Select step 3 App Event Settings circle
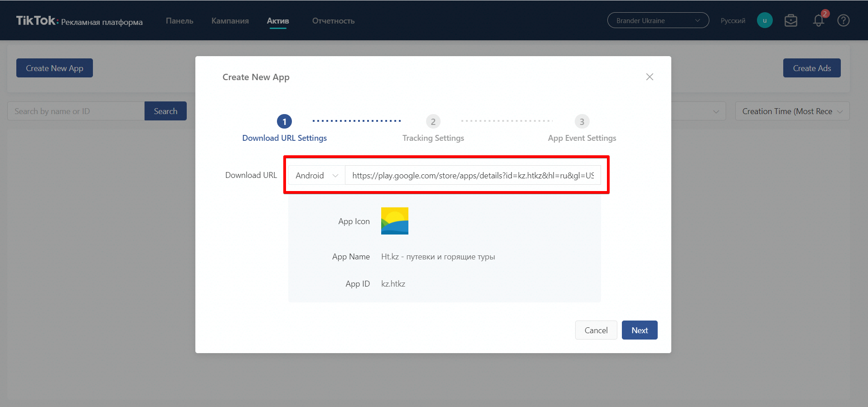The image size is (868, 407). coord(582,121)
